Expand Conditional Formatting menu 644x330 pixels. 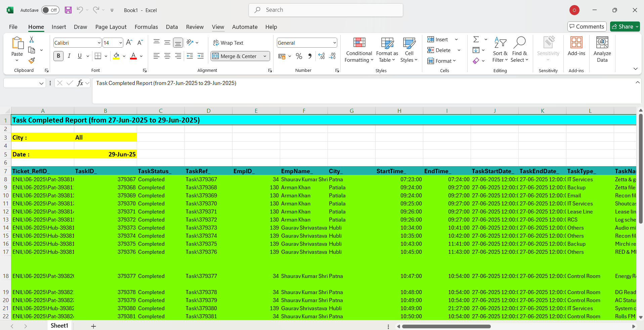click(359, 50)
